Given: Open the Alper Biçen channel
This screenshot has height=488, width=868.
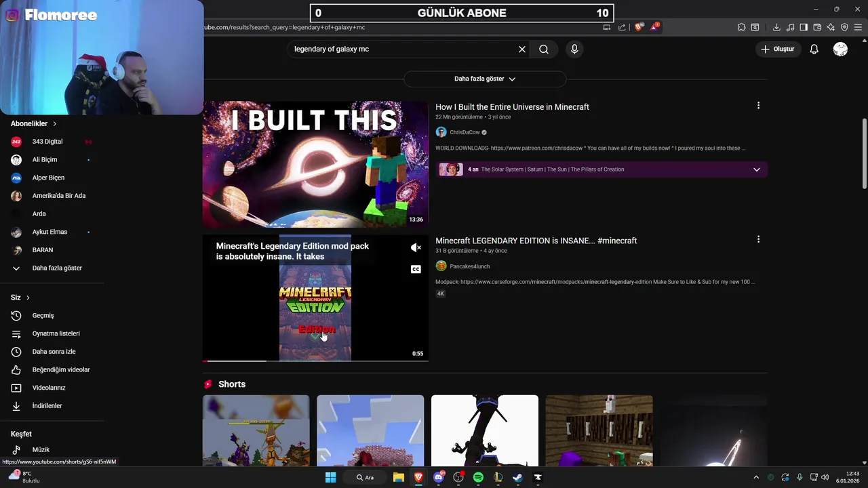Looking at the screenshot, I should [52, 178].
